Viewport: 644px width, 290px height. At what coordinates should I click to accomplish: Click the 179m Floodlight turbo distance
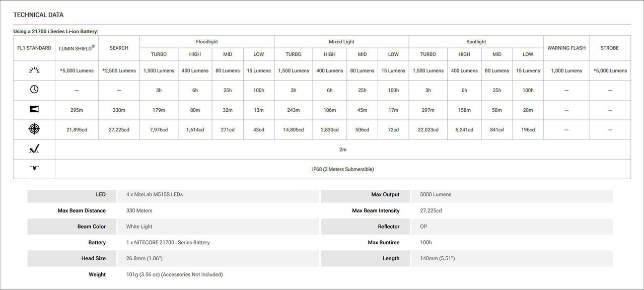pos(159,110)
